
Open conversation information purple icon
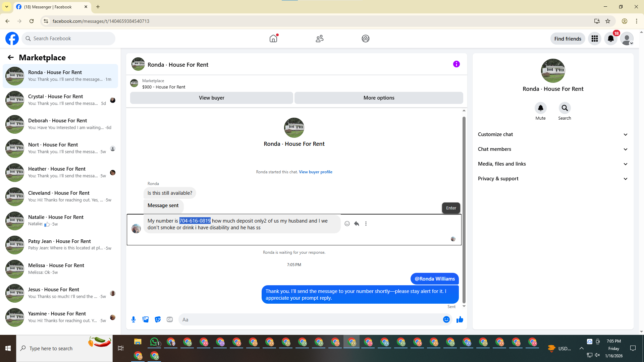456,64
